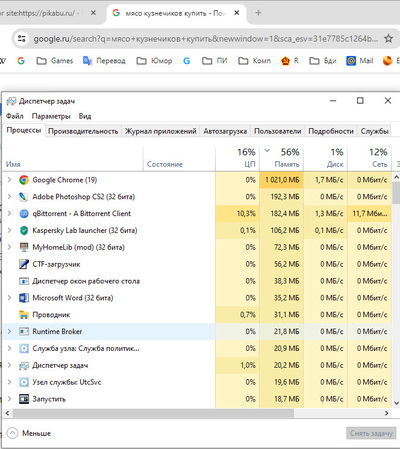Open the Google bookmark before ПИ folder

tap(187, 61)
